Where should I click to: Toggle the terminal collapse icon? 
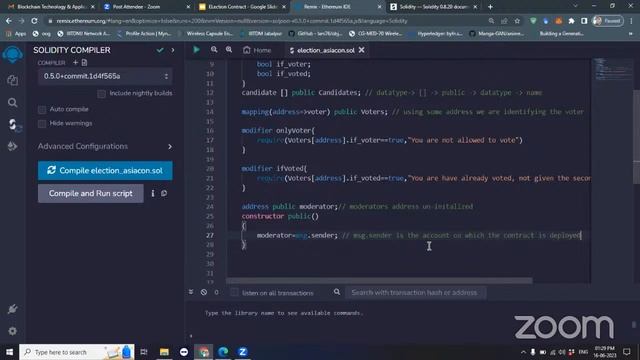tap(191, 292)
